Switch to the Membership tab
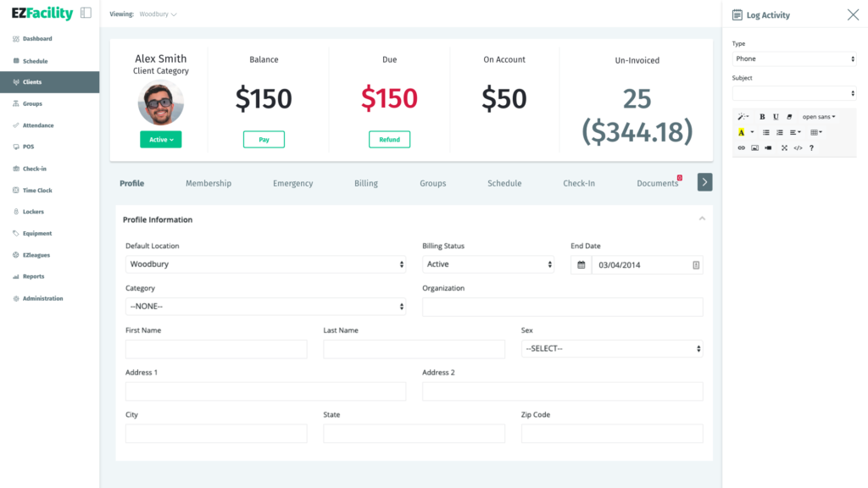The width and height of the screenshot is (868, 488). point(209,183)
